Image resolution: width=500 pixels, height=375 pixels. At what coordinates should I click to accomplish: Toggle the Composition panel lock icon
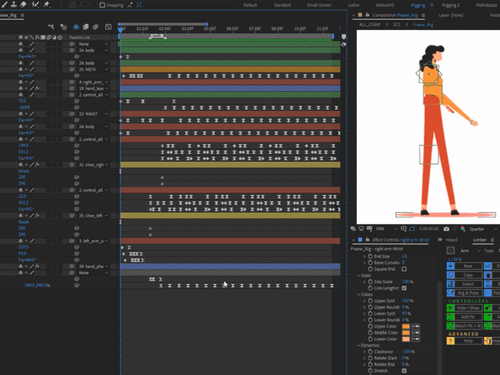(367, 15)
